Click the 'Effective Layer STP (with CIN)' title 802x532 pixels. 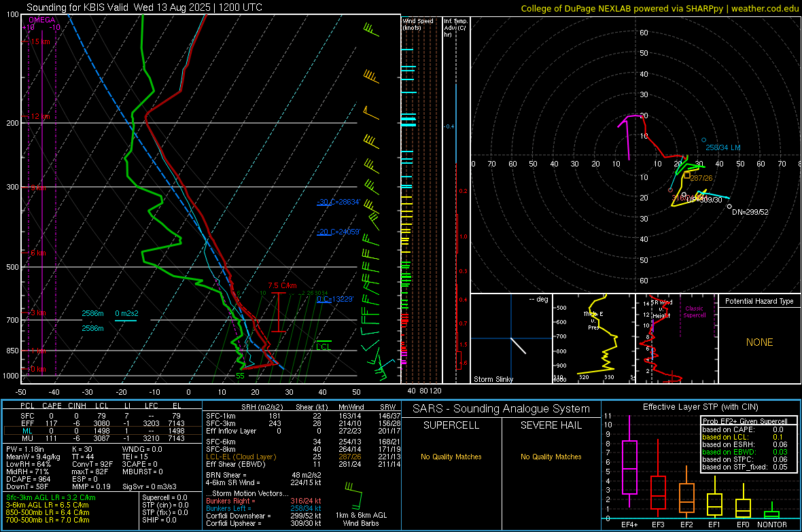700,407
